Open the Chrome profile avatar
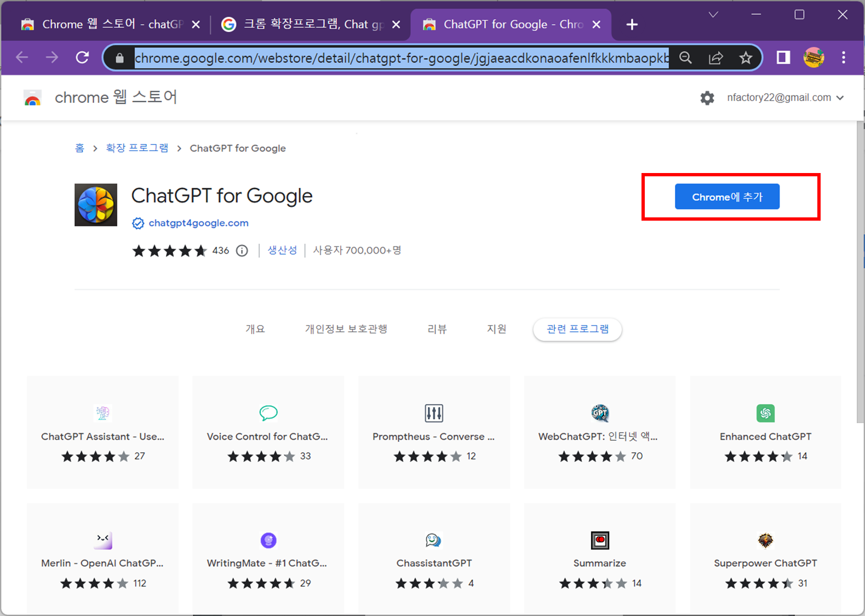The image size is (865, 616). (x=814, y=57)
